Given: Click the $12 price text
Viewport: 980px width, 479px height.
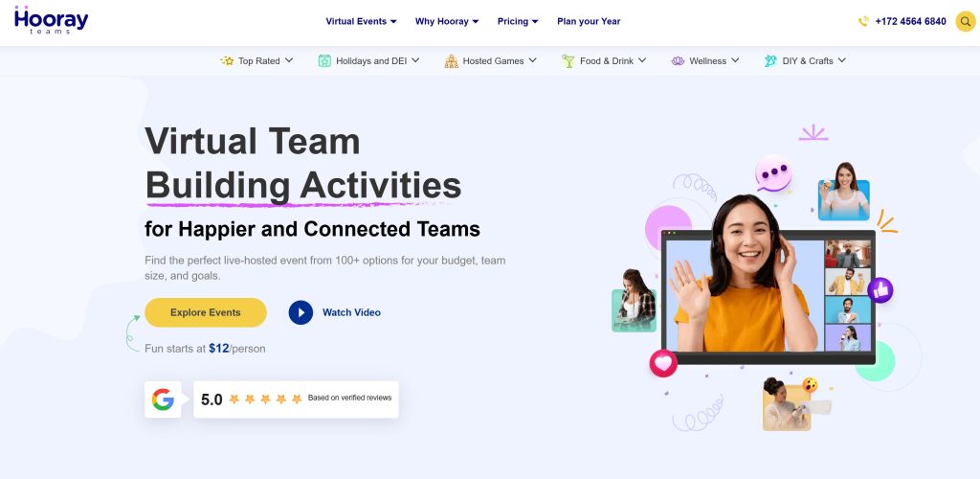Looking at the screenshot, I should [x=219, y=349].
